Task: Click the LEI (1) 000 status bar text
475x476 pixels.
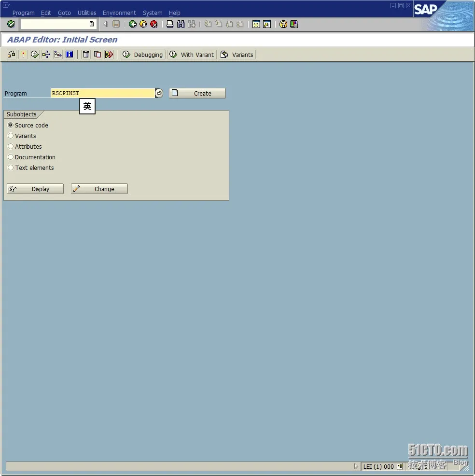Action: (378, 466)
